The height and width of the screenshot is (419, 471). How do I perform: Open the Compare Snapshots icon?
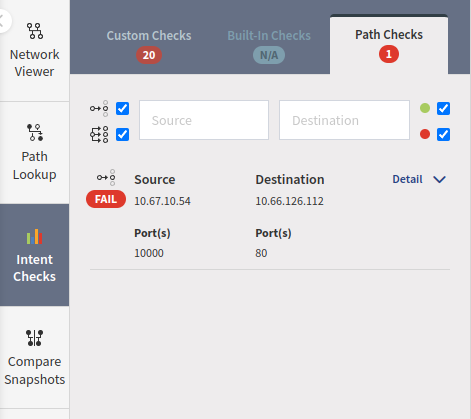35,338
